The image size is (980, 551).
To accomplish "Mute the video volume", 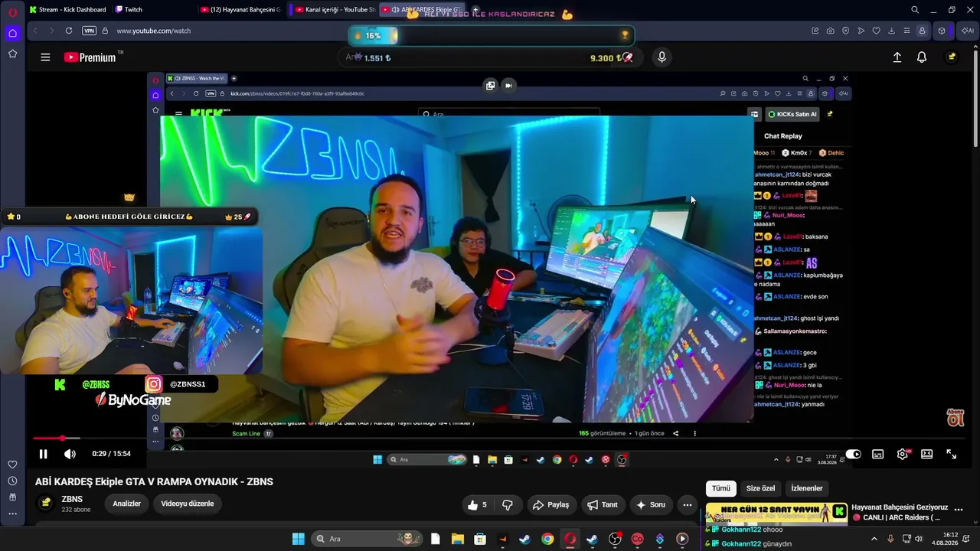I will coord(70,454).
